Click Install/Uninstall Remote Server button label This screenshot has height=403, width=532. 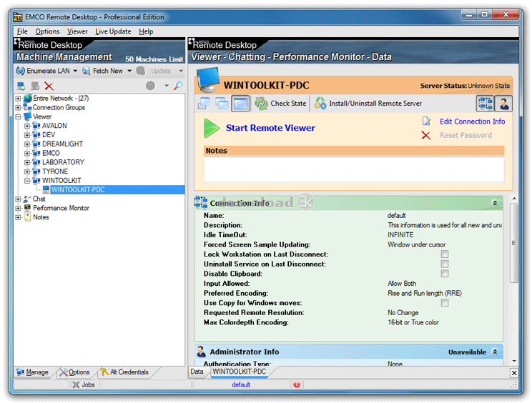375,104
